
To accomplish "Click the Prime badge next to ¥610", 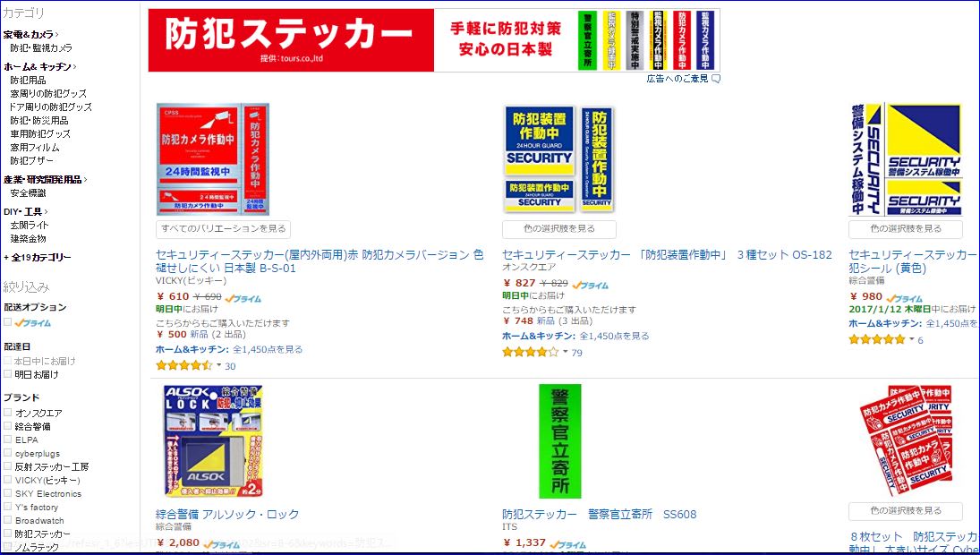I will pos(243,298).
